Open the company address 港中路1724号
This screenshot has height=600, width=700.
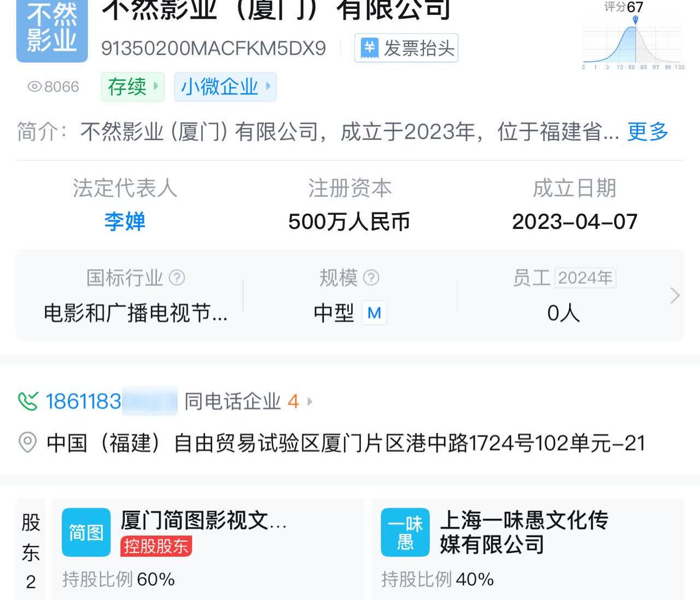[x=346, y=443]
